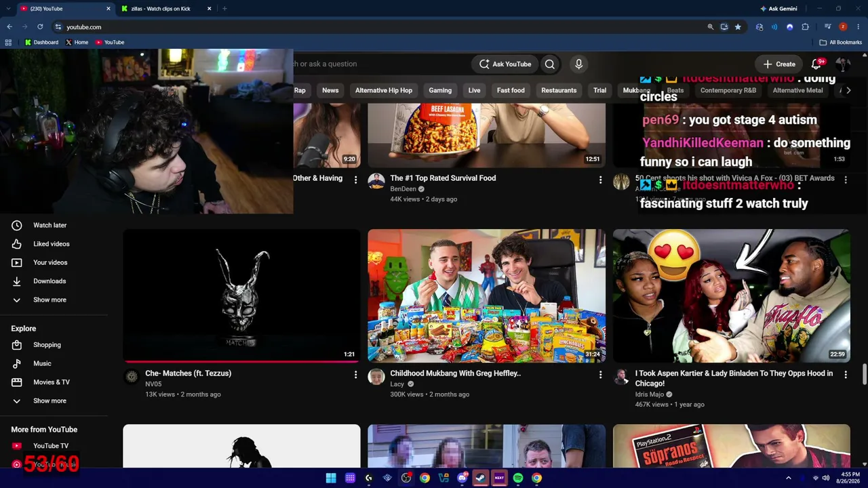868x488 pixels.
Task: Play the Aspen Kartier Chicago video thumbnail
Action: [x=731, y=296]
